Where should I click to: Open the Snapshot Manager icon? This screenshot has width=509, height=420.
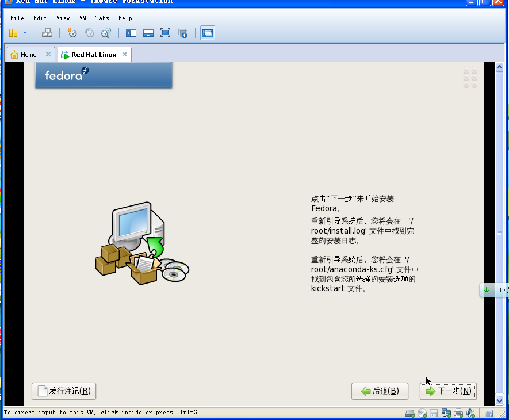click(x=106, y=33)
